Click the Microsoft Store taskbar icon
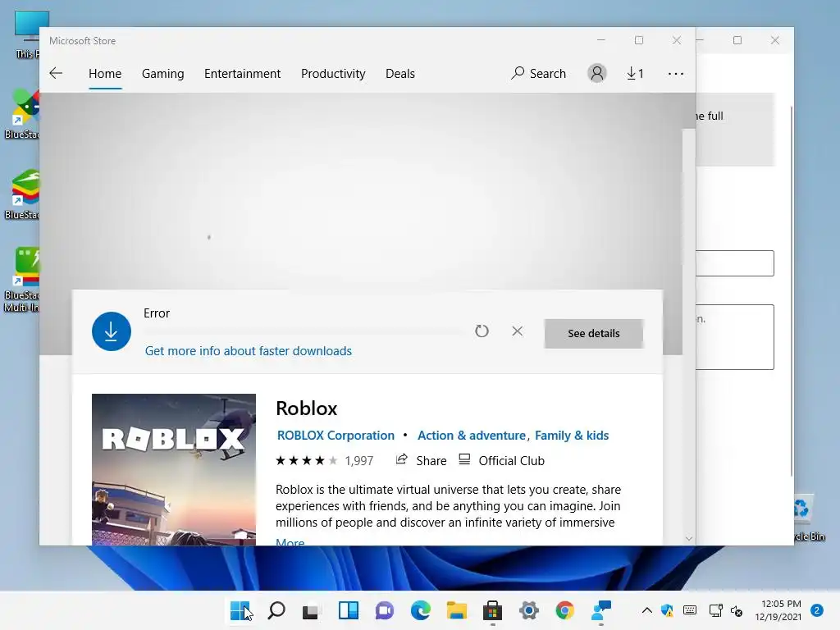 click(492, 610)
